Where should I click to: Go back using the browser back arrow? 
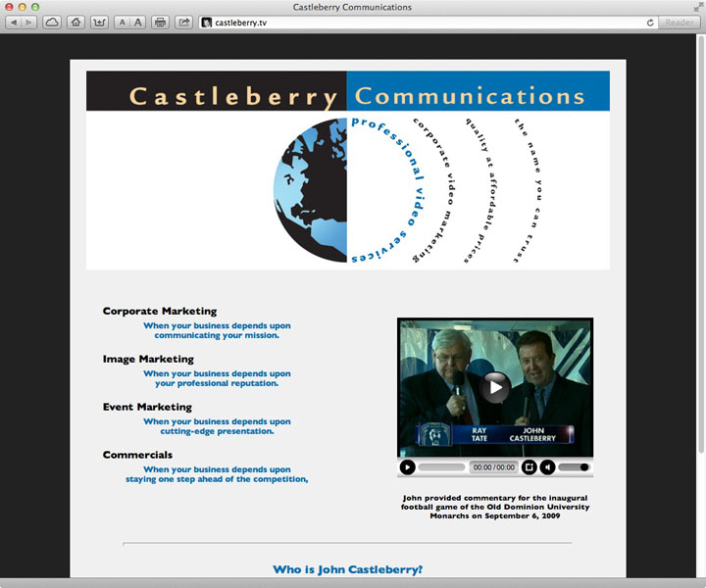pos(13,22)
